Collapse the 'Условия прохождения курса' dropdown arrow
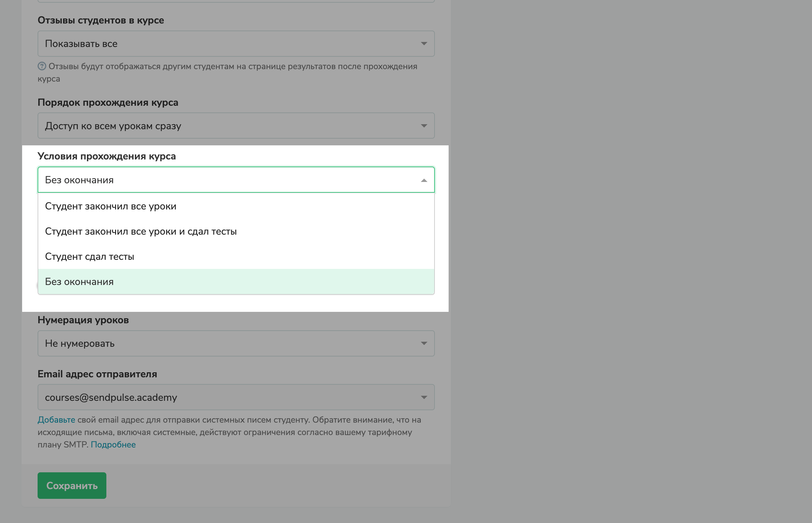812x523 pixels. 424,180
